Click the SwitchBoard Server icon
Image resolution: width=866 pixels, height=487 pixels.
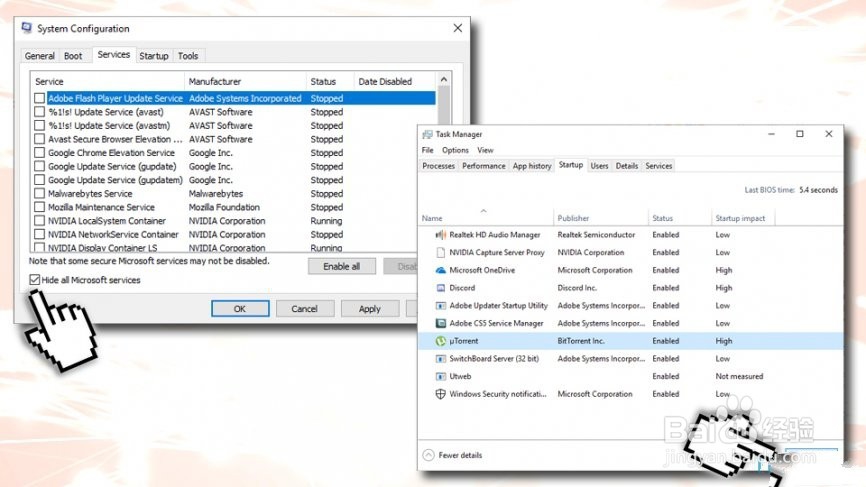[x=440, y=359]
